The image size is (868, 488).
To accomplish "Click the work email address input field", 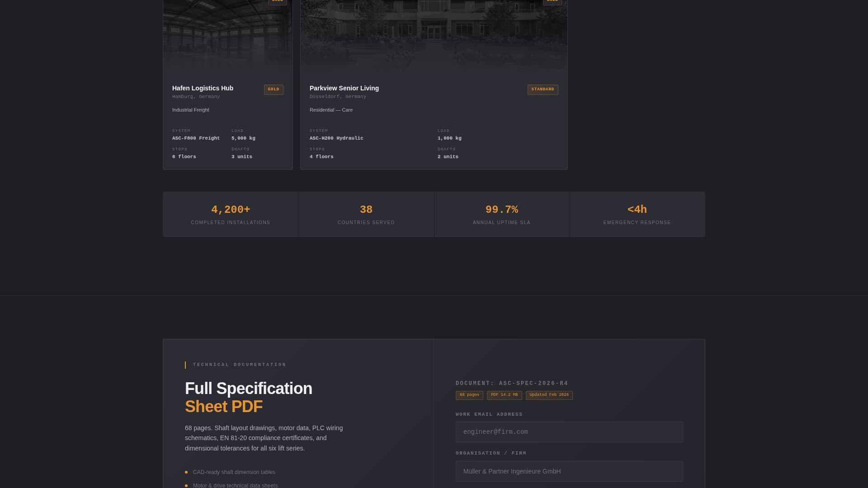I will (x=569, y=432).
